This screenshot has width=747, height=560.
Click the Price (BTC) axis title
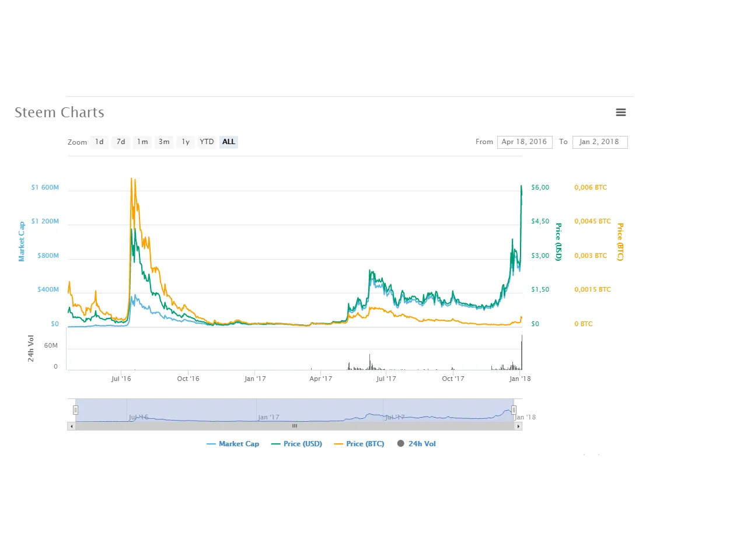[x=620, y=242]
